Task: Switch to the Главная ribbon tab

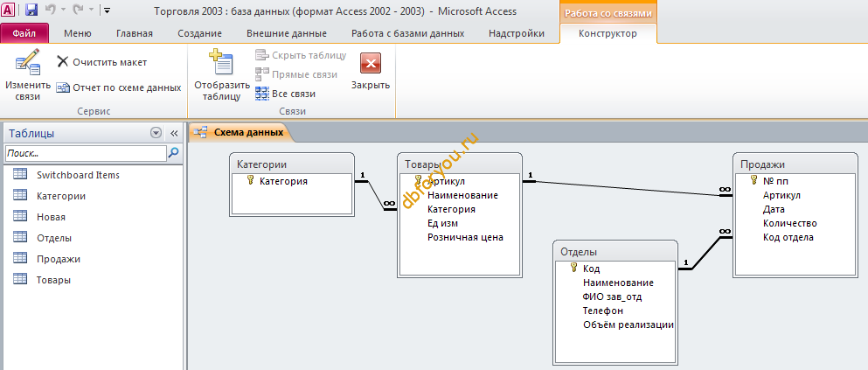Action: pos(135,33)
